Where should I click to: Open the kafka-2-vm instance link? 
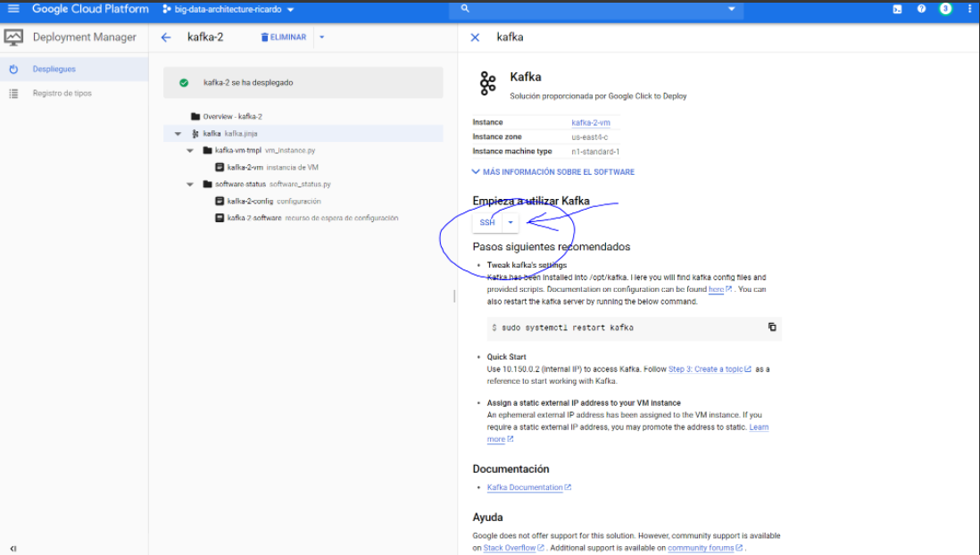click(x=590, y=122)
